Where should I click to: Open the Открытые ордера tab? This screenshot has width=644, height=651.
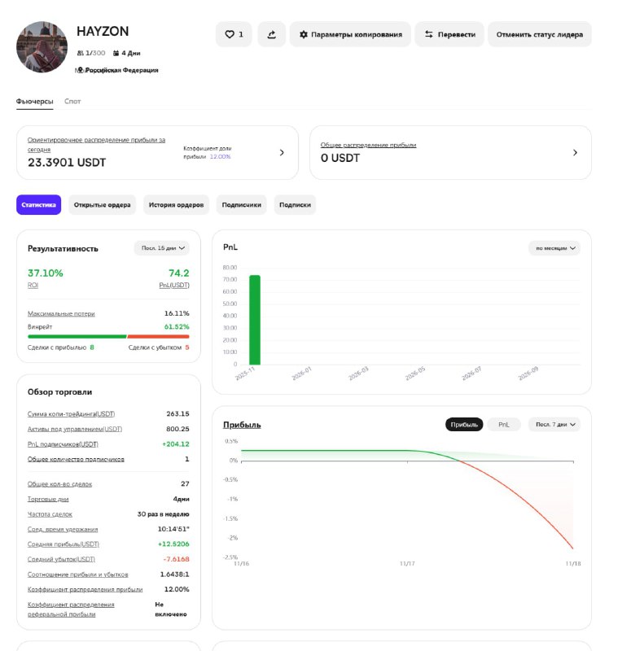(102, 205)
